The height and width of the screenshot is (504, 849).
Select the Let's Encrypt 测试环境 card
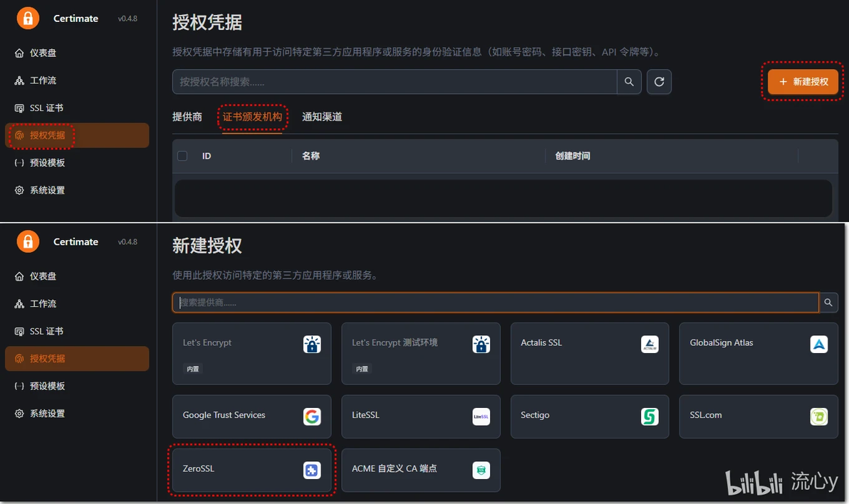point(421,354)
